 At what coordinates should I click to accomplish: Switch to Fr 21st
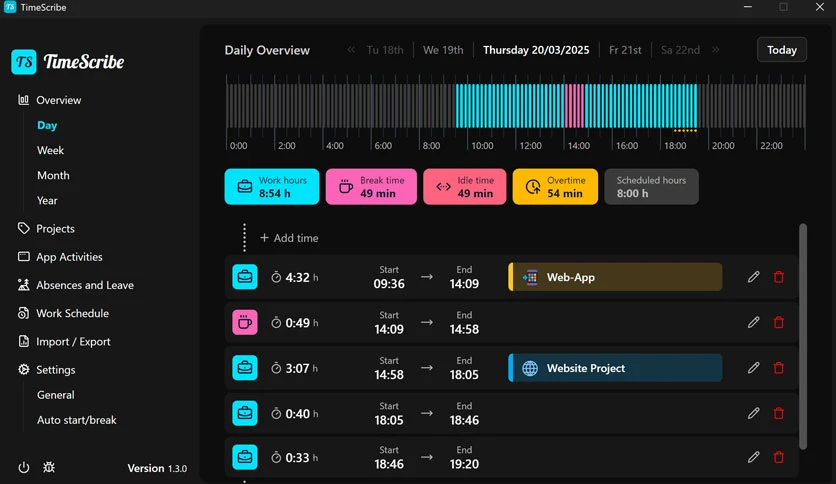pyautogui.click(x=625, y=50)
